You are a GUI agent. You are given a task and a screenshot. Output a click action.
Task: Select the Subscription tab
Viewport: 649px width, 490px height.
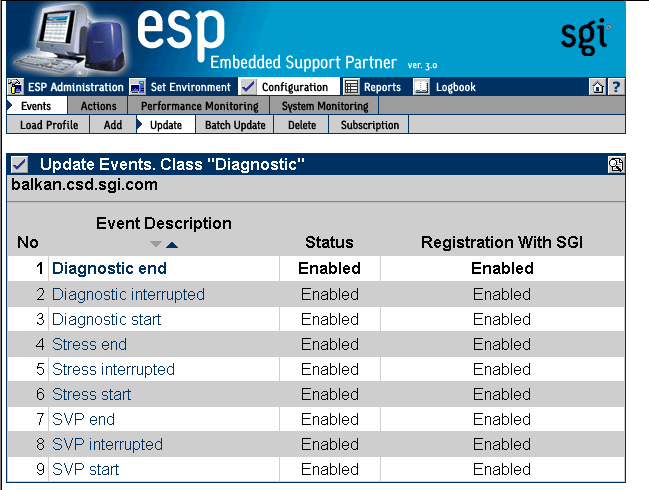click(370, 125)
